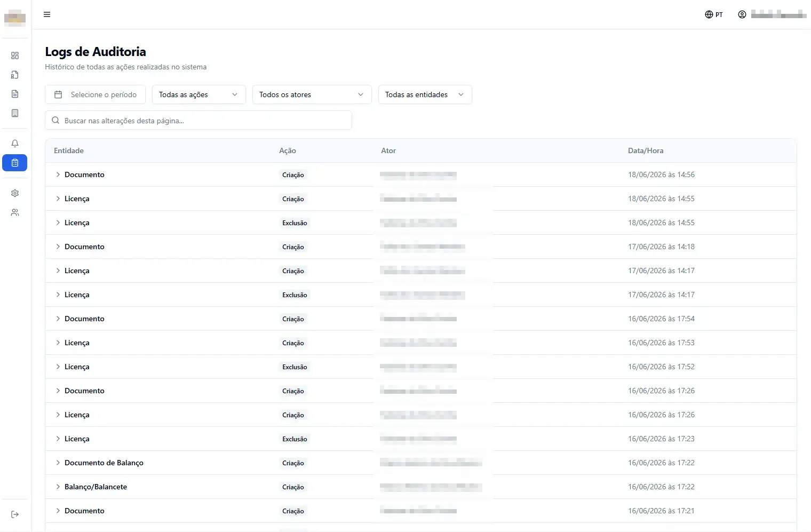
Task: Open the user account profile icon
Action: tap(742, 14)
